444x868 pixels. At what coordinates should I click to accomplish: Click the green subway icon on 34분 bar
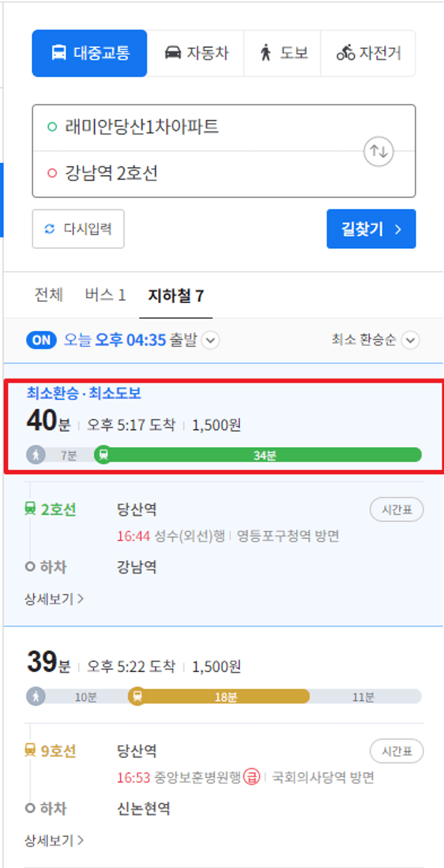103,455
